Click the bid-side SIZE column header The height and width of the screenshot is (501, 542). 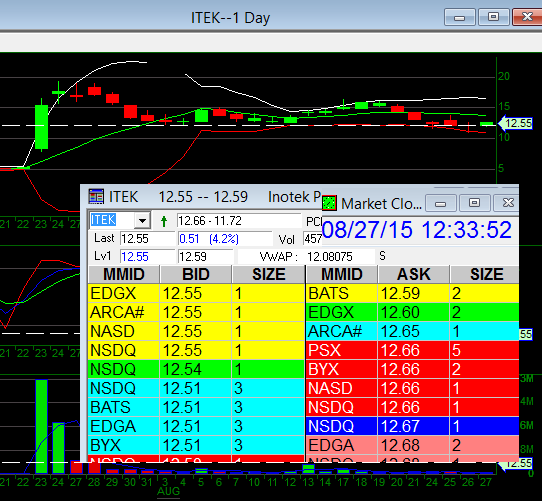click(269, 275)
